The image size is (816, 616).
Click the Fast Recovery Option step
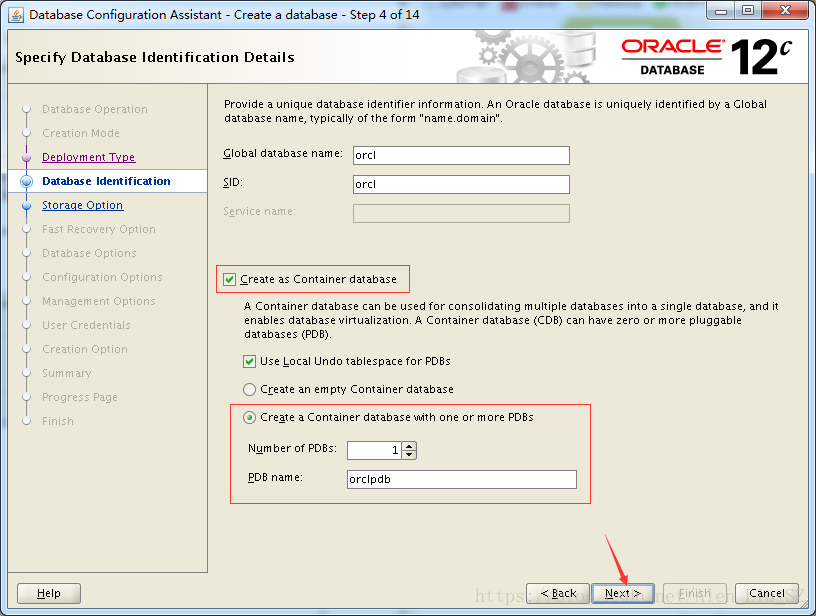coord(99,229)
